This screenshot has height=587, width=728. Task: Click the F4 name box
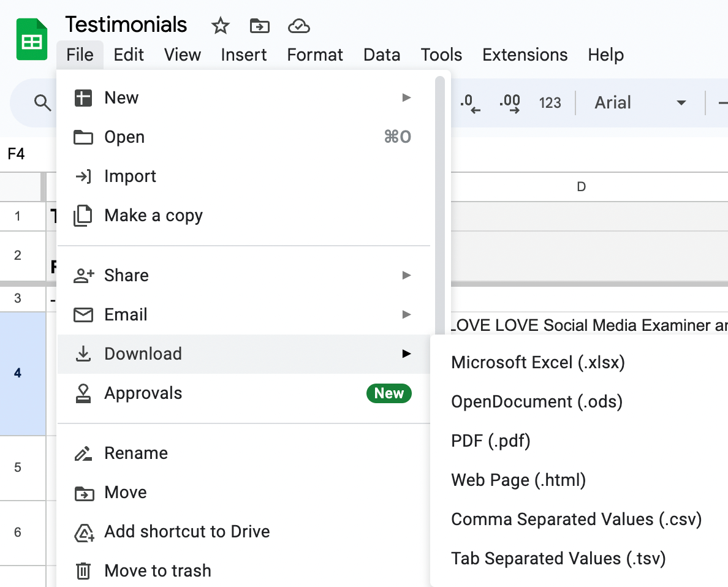tap(17, 154)
